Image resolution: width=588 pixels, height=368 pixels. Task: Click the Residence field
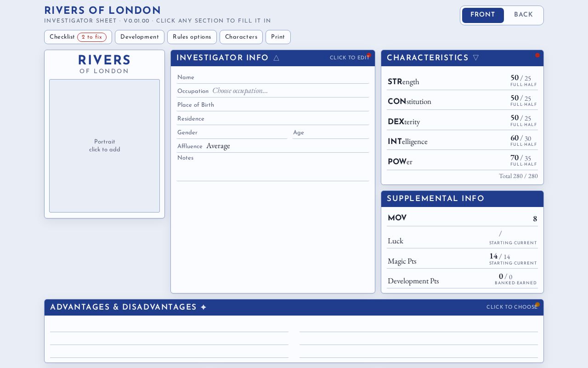[273, 119]
